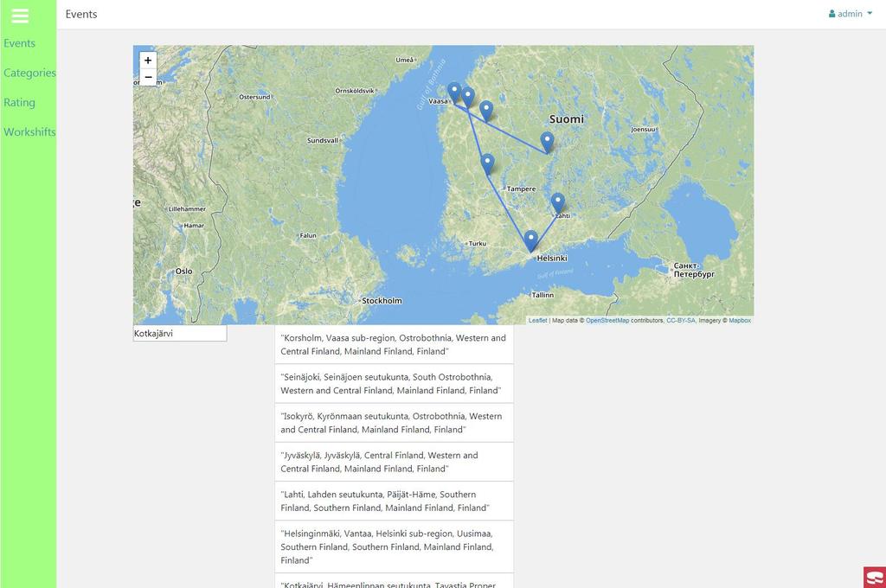Open Categories in the sidebar

[x=29, y=73]
